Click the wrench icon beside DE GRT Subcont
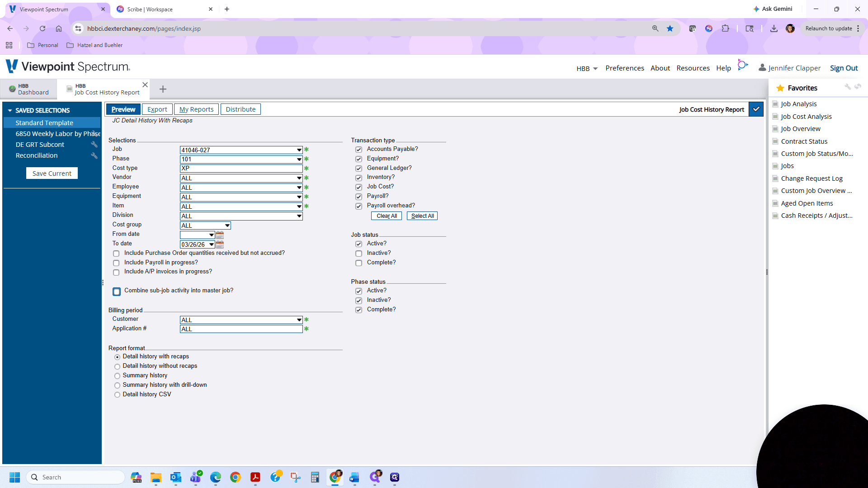 [x=94, y=145]
